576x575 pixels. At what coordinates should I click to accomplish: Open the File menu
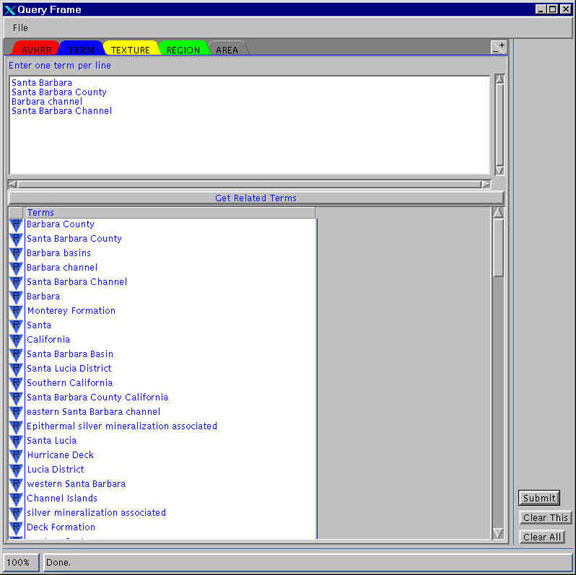(x=20, y=28)
